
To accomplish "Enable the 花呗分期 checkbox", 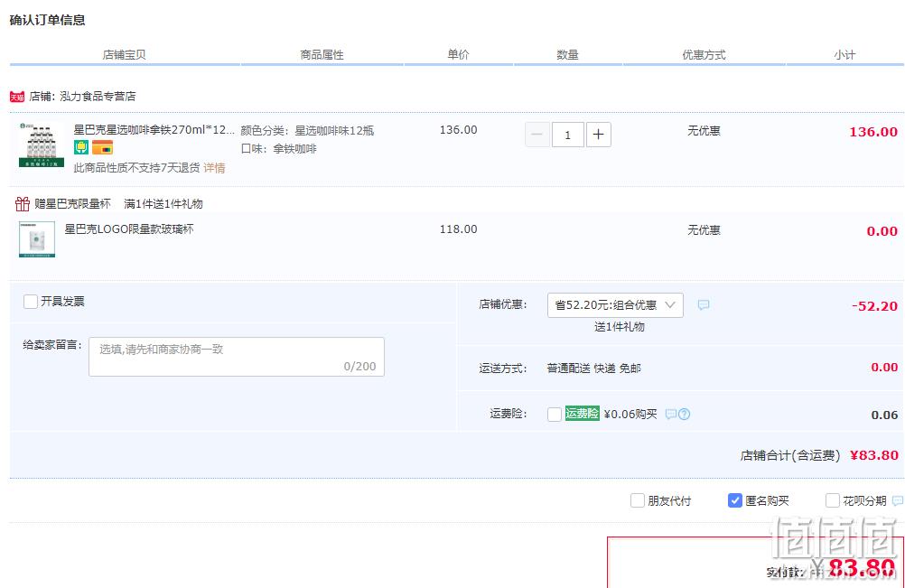I will pos(832,500).
